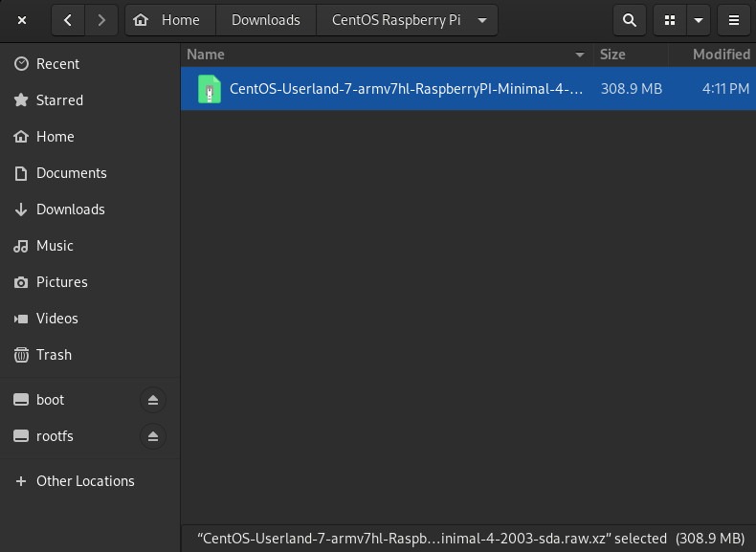Close the window with the X button

point(22,20)
